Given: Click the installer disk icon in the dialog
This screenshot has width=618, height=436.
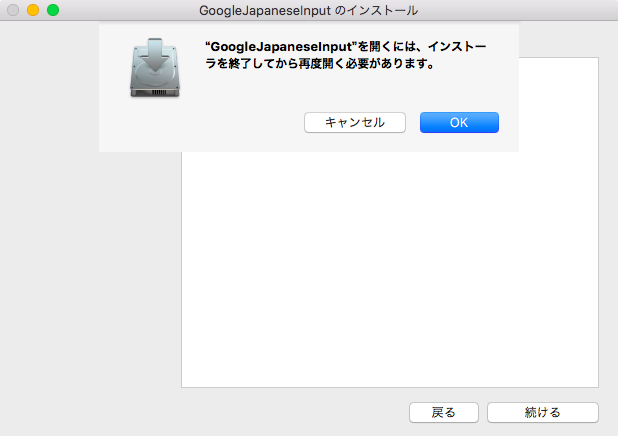Looking at the screenshot, I should pyautogui.click(x=155, y=67).
